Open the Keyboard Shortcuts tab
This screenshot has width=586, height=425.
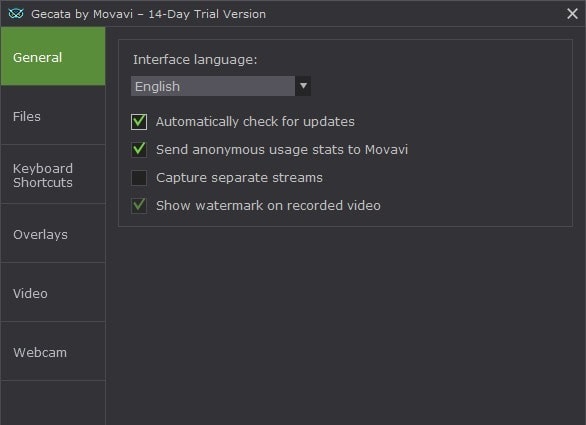[x=53, y=175]
